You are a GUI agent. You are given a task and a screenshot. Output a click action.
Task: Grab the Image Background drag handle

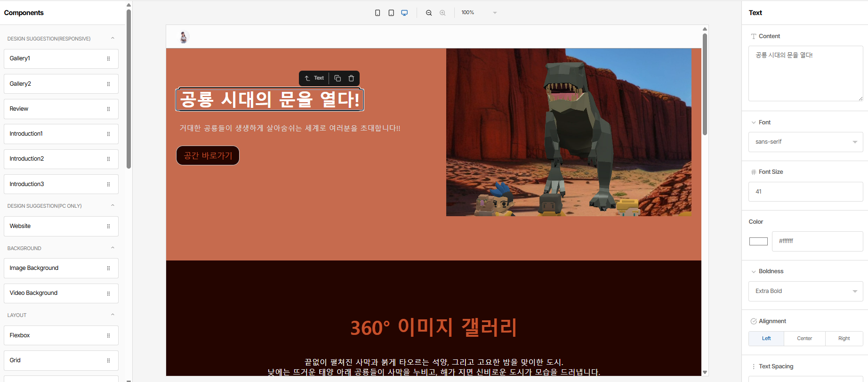point(108,268)
